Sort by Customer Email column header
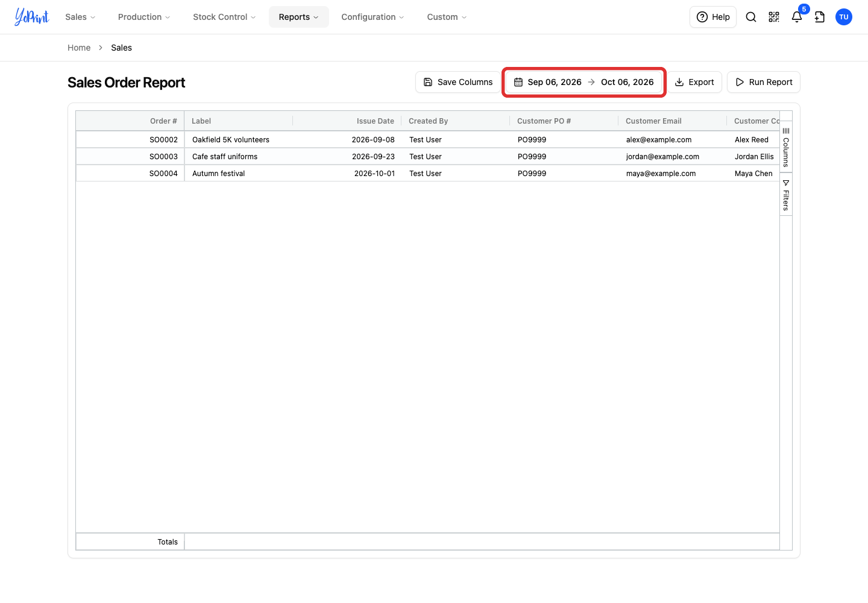The height and width of the screenshot is (603, 868). pos(673,121)
